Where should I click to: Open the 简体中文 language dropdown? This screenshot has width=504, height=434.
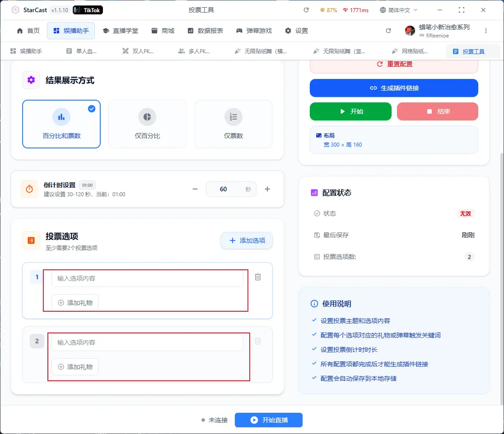399,10
